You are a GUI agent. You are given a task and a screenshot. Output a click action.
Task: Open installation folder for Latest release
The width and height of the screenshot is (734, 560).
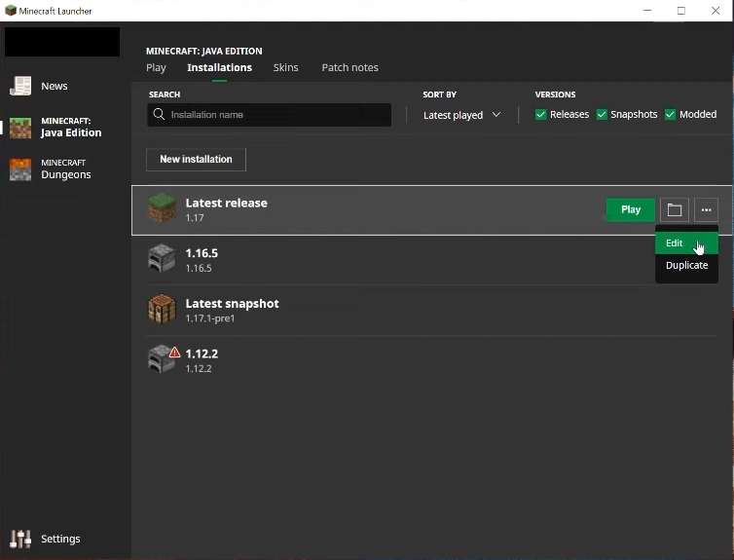pyautogui.click(x=674, y=209)
